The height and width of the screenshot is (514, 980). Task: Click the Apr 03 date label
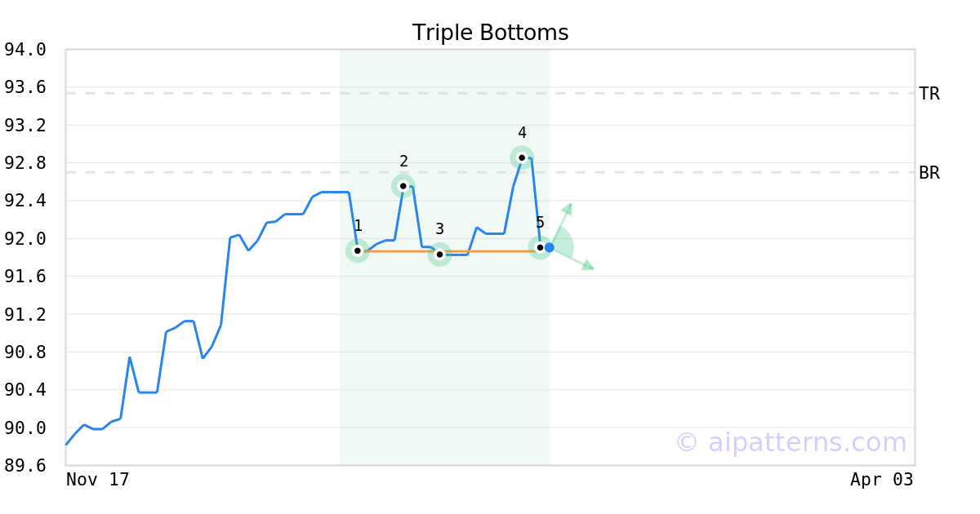pos(881,480)
